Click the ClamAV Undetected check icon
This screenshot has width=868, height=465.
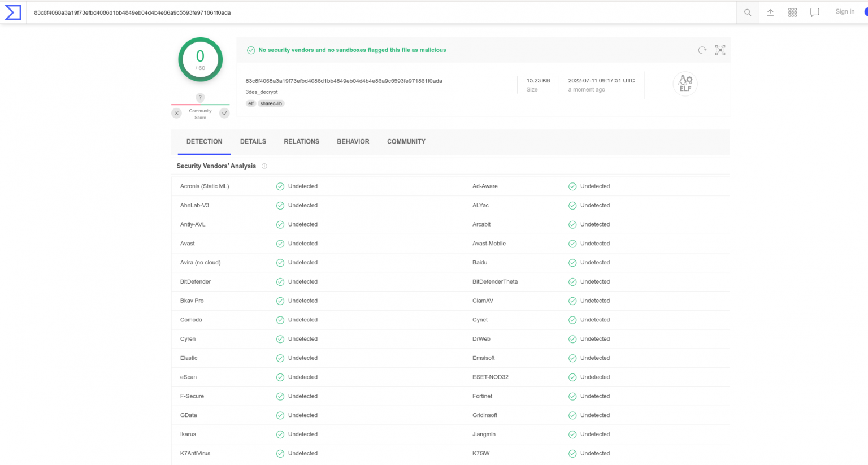pyautogui.click(x=572, y=301)
